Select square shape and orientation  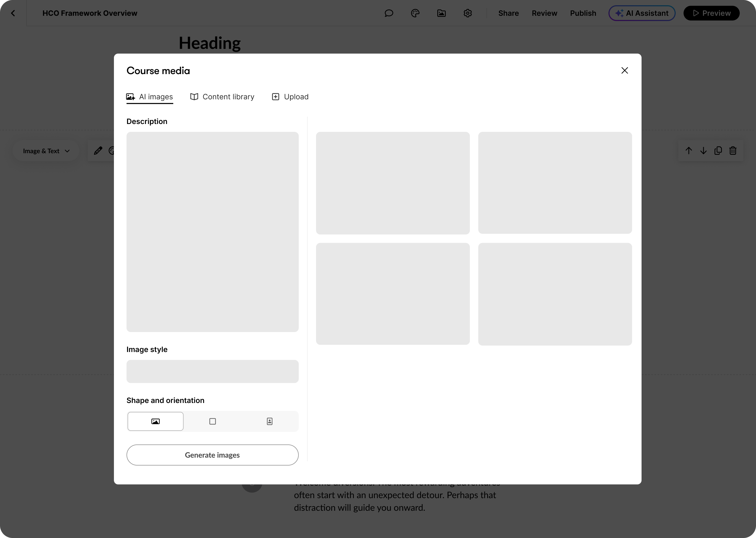(213, 421)
